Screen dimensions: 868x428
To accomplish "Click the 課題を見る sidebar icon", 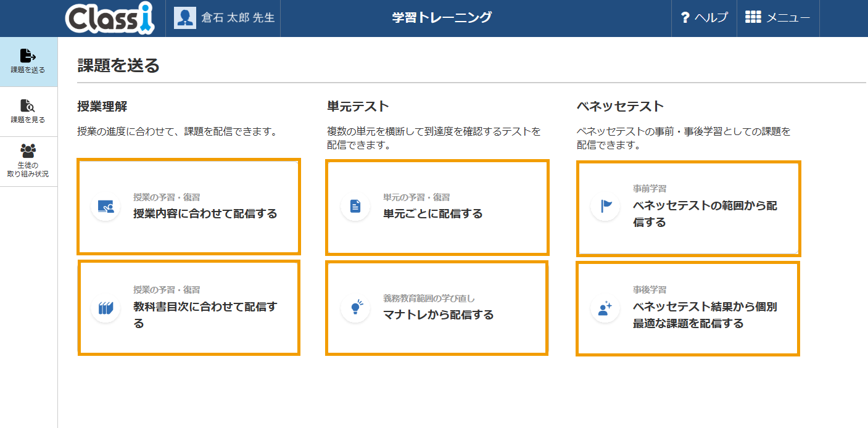I will pos(28,105).
